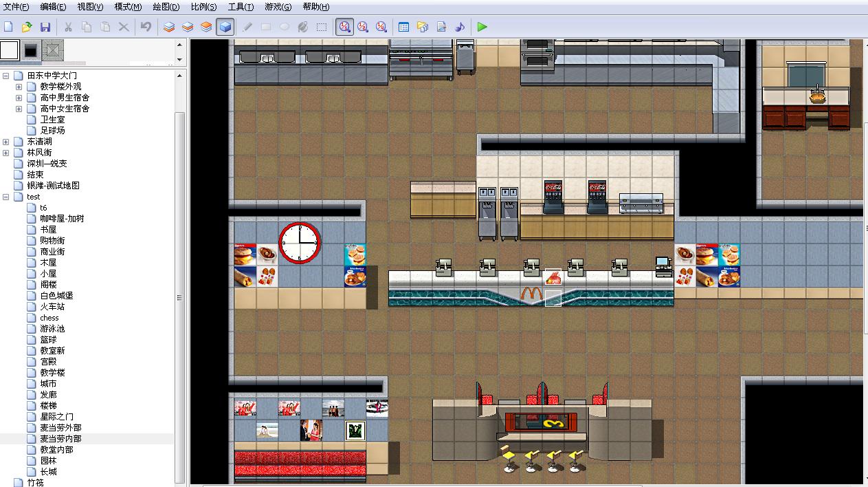
Task: Switch to Layer 1 editing mode
Action: pyautogui.click(x=169, y=27)
